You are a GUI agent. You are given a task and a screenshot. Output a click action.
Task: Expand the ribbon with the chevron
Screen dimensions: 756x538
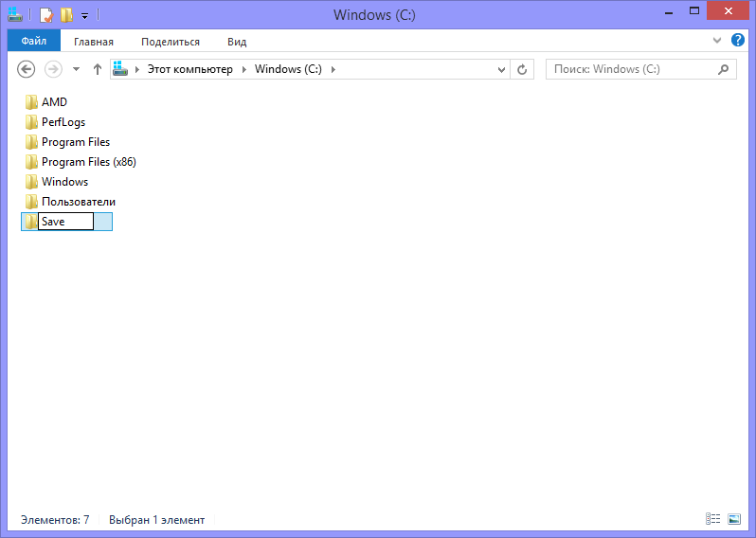tap(717, 41)
